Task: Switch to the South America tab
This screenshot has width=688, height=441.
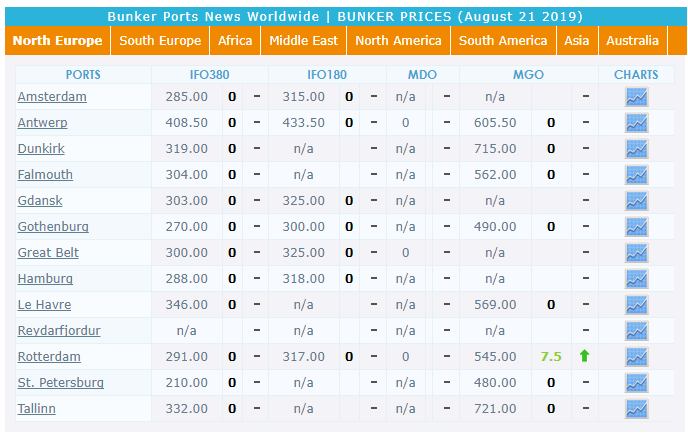Action: pyautogui.click(x=503, y=40)
